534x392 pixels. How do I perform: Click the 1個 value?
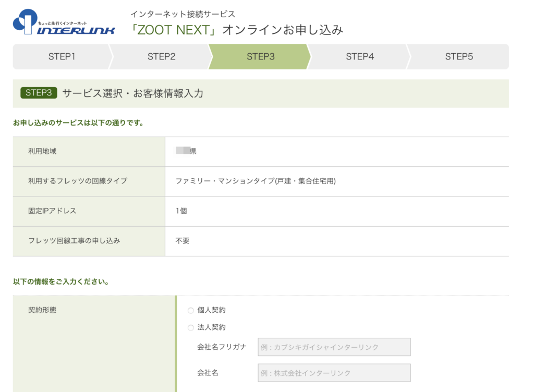[181, 211]
